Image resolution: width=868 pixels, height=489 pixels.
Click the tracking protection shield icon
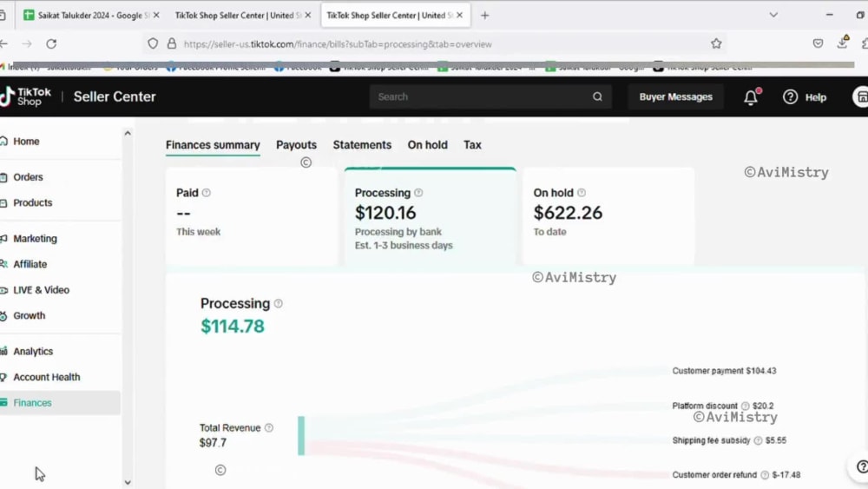pyautogui.click(x=153, y=43)
